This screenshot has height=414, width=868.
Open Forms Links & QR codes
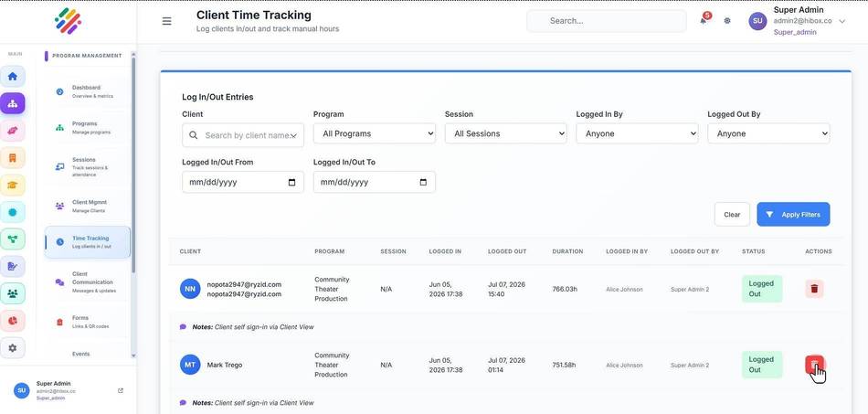click(88, 322)
